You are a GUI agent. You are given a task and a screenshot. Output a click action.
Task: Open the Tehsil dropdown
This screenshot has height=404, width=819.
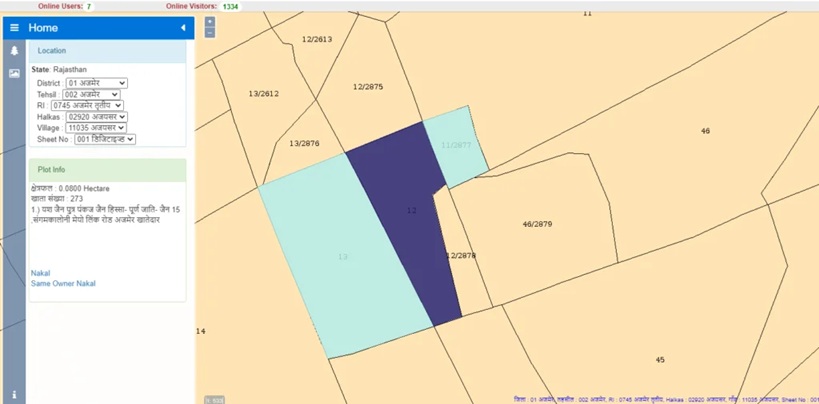[x=91, y=95]
